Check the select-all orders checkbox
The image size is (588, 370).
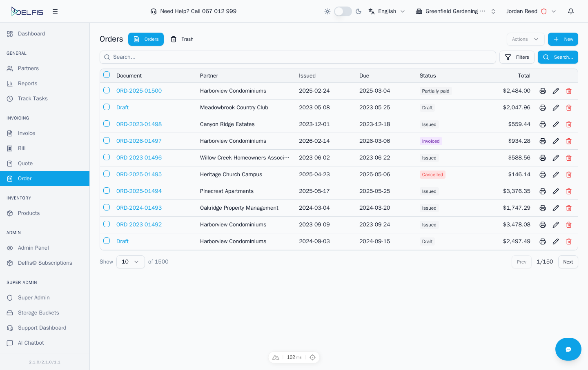[107, 75]
